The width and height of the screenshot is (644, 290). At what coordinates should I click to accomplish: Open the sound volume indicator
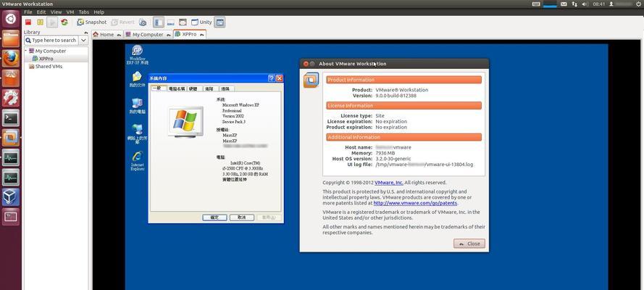pos(585,4)
